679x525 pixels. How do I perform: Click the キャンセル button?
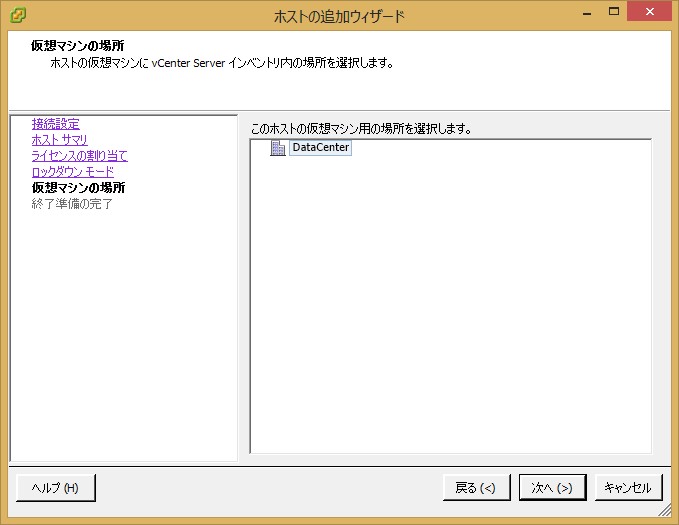(628, 488)
